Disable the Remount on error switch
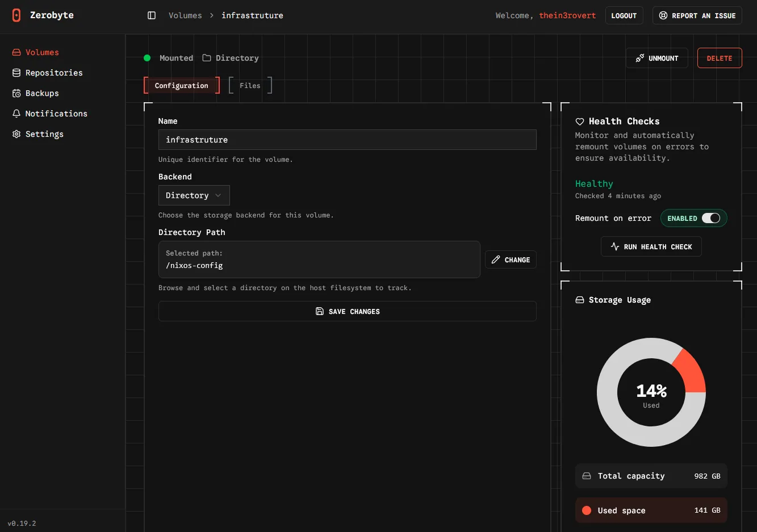757x532 pixels. (710, 218)
